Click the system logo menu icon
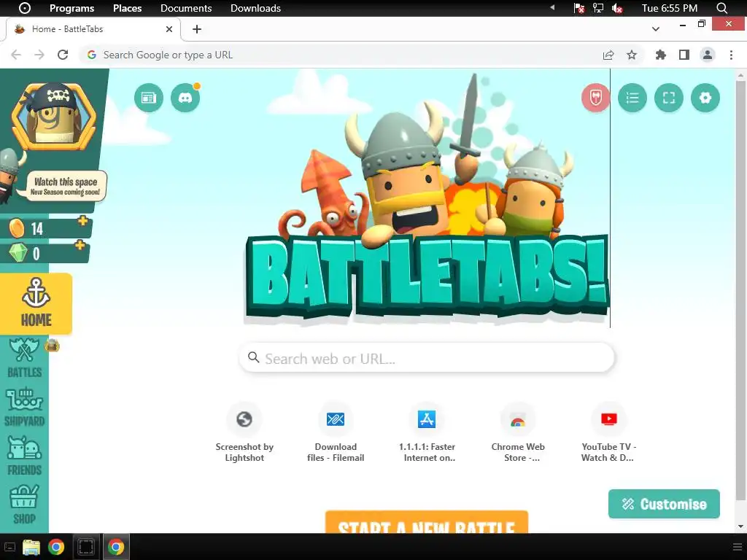The height and width of the screenshot is (560, 747). pyautogui.click(x=24, y=8)
